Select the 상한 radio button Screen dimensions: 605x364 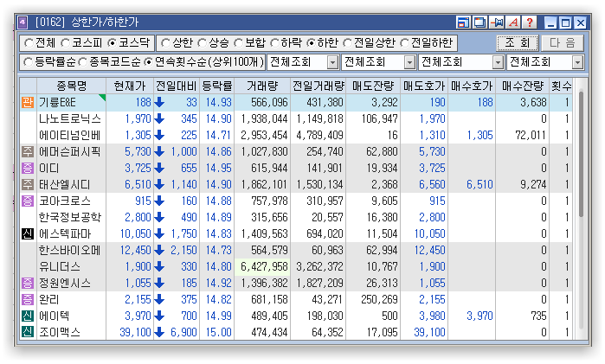165,43
